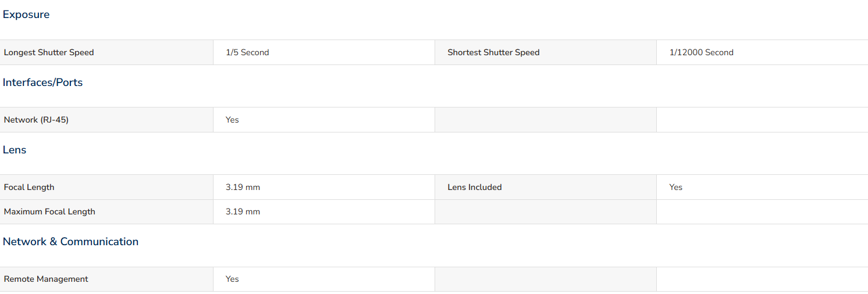The image size is (868, 294).
Task: Select the 1/12000 Second value
Action: click(x=701, y=52)
